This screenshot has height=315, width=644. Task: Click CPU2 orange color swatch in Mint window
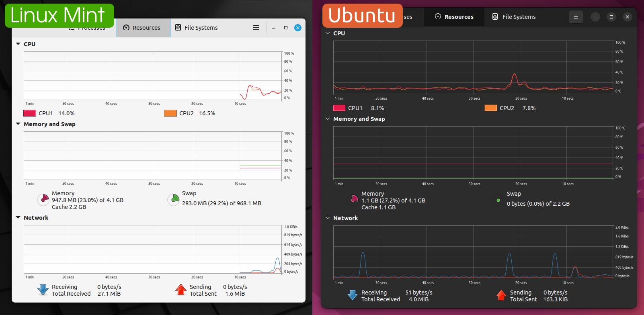tap(170, 113)
